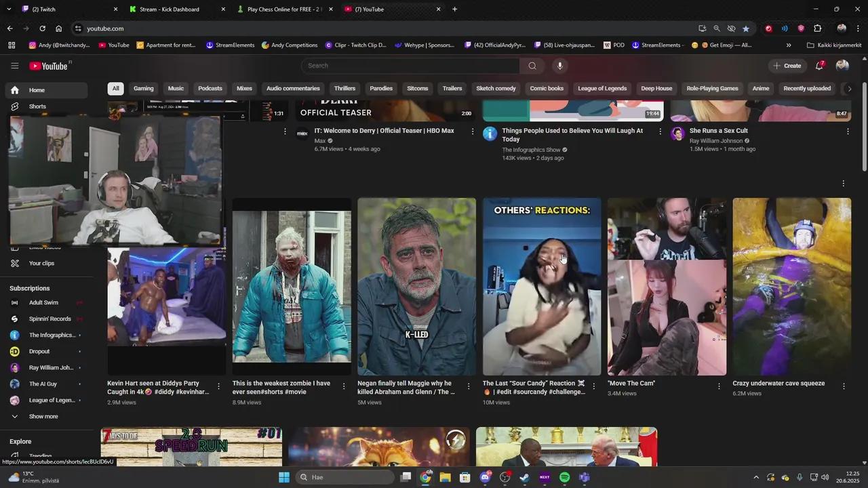Open options for underwater cave short
Viewport: 868px width, 488px height.
click(x=844, y=386)
